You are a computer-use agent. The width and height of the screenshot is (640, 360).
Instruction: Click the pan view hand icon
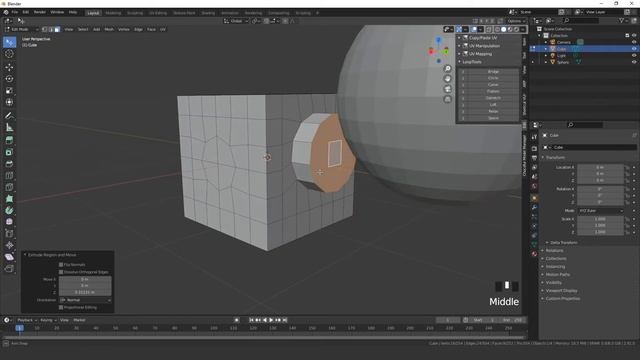[x=447, y=79]
